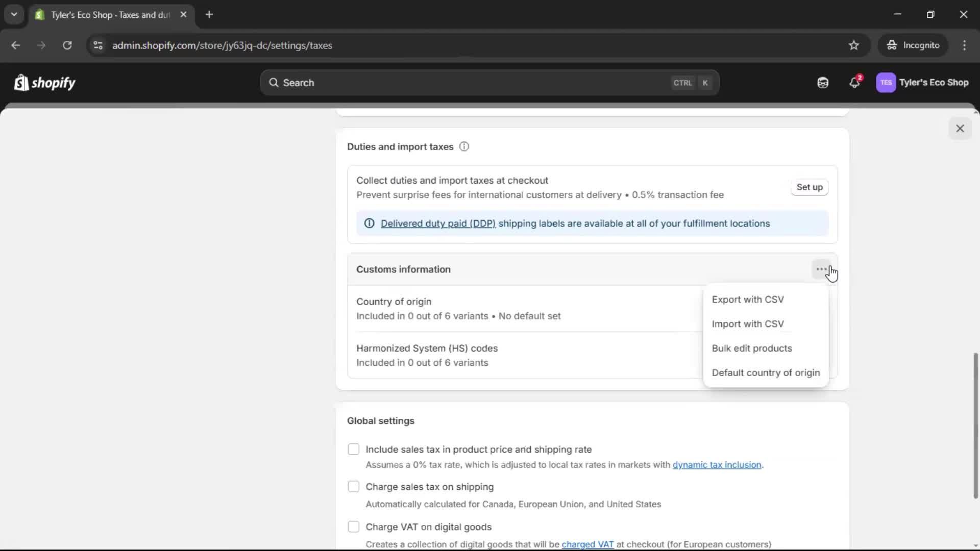Image resolution: width=980 pixels, height=551 pixels.
Task: Open the Sidekick assistant icon
Action: pyautogui.click(x=822, y=83)
